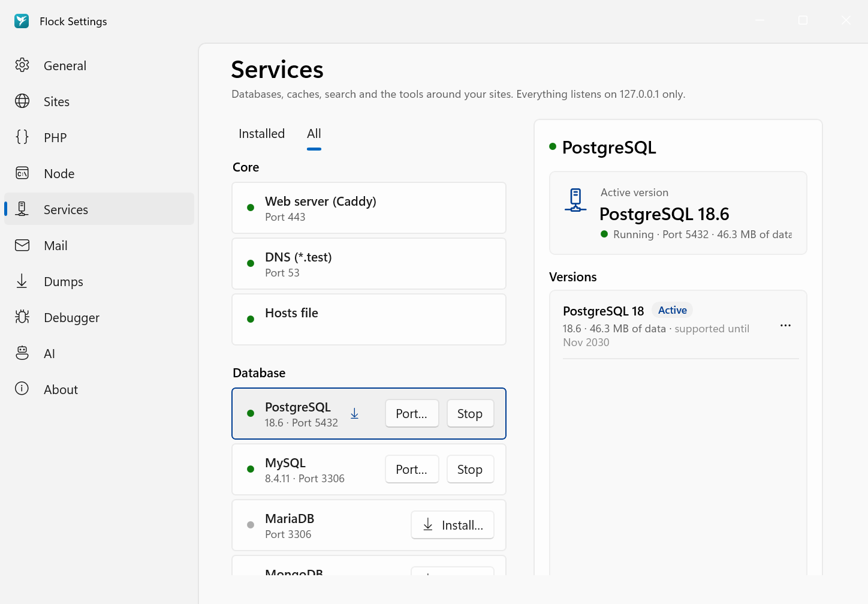The height and width of the screenshot is (604, 868).
Task: Select the MariaDB service row
Action: point(369,525)
